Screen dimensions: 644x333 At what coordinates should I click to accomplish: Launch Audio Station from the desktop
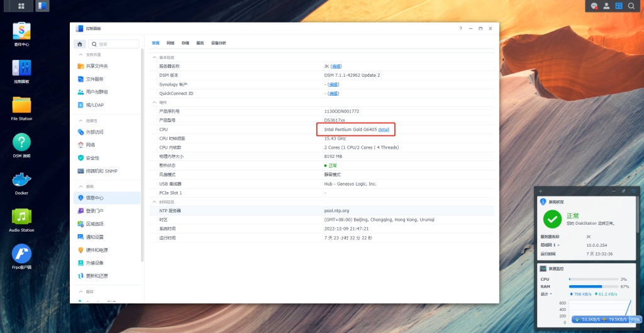[22, 220]
